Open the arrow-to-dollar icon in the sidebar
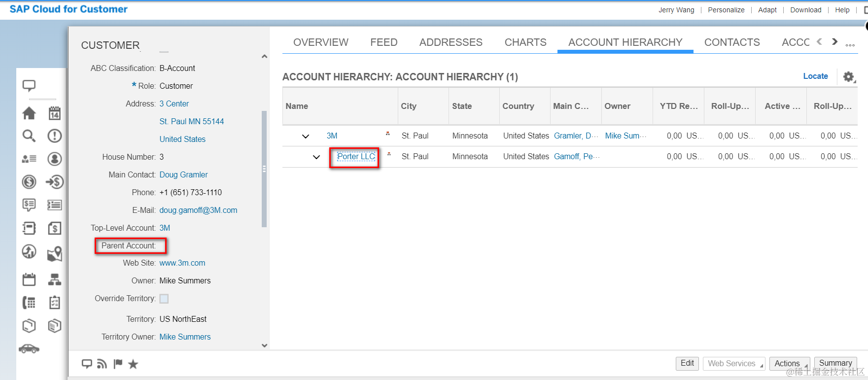Screen dimensions: 868x380 54,182
